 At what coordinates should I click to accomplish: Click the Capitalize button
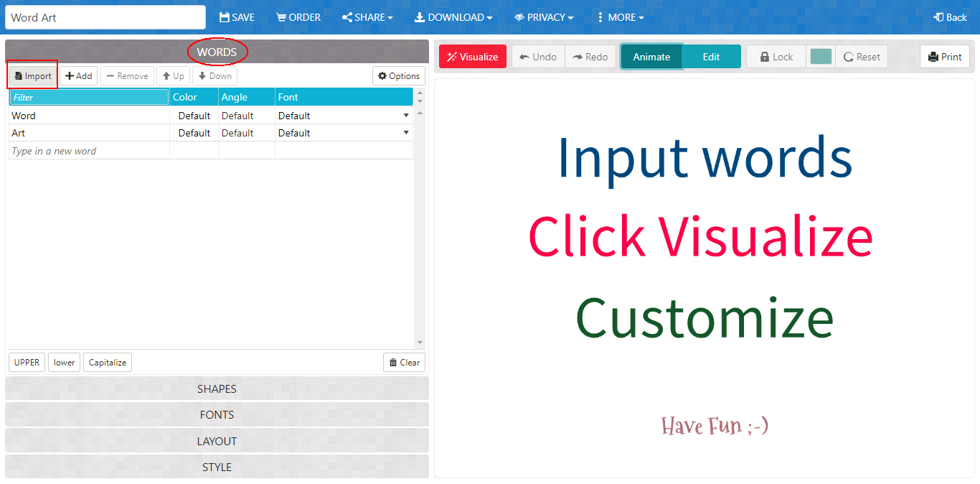pos(108,363)
